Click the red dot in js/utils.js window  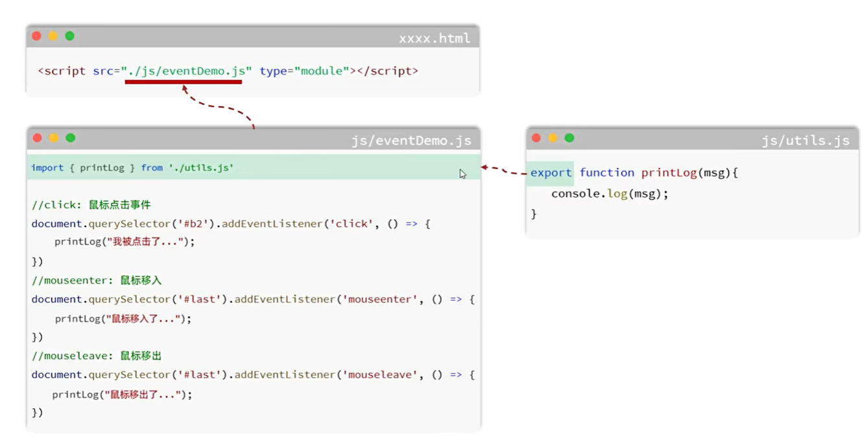point(536,138)
